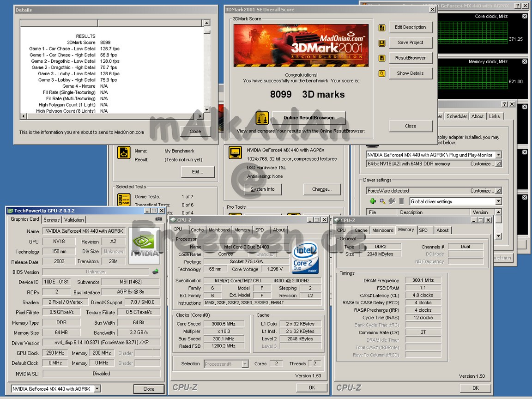Click the yellow monitor icon beside the GeForce4 display info
The image size is (532, 399).
(x=235, y=152)
